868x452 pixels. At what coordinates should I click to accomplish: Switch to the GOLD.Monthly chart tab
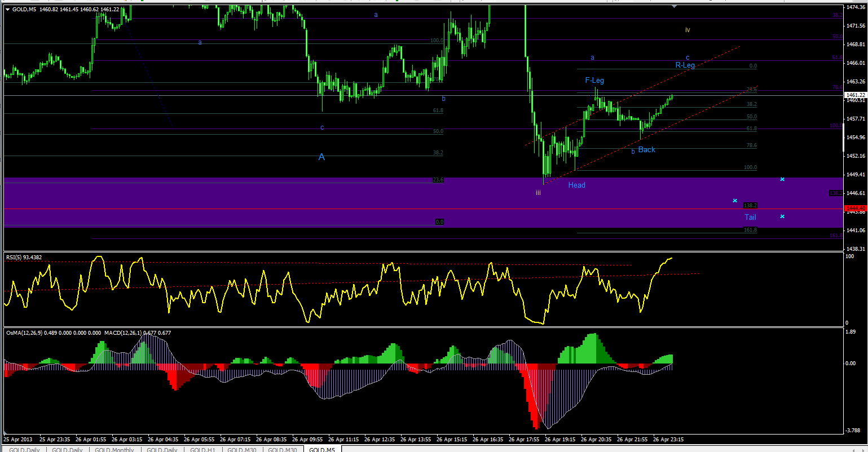click(116, 449)
